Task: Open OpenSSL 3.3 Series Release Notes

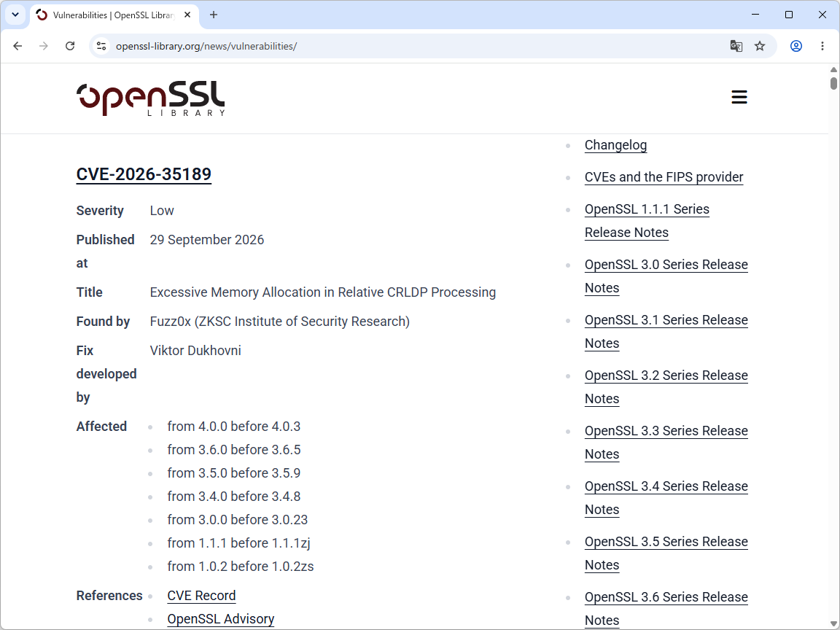Action: [x=666, y=443]
